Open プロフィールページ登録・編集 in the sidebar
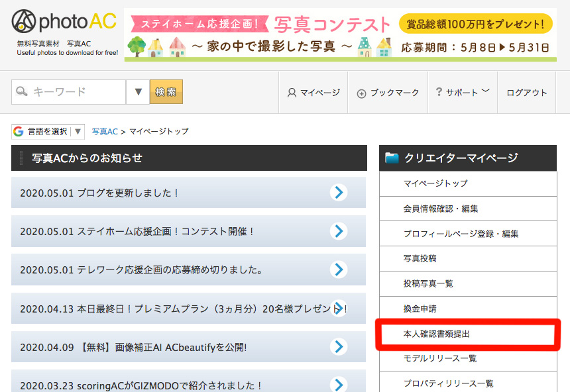Viewport: 570px width, 392px height. (468, 234)
